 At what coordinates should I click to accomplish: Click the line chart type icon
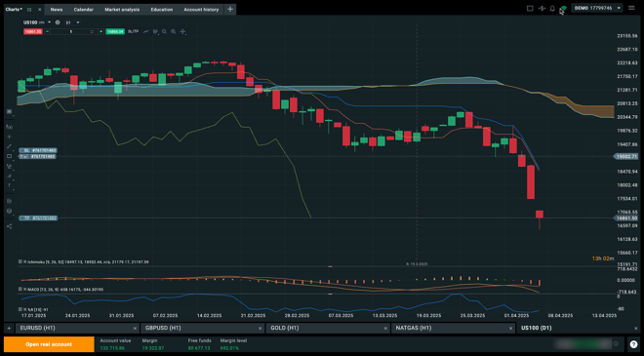click(x=145, y=31)
